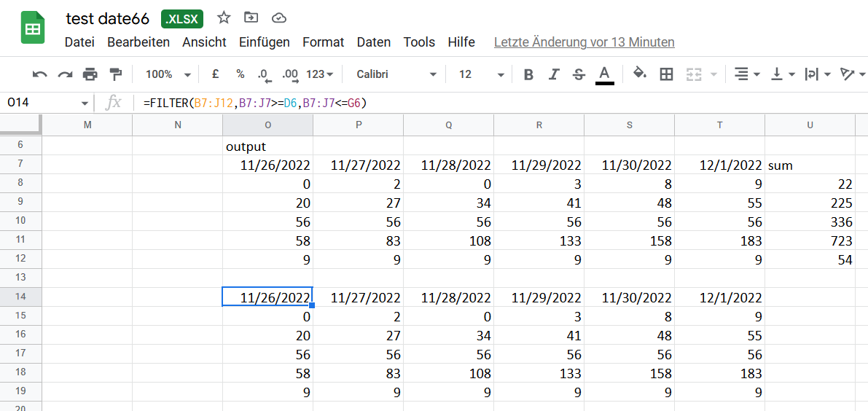
Task: Select cell 12/1/2022 in row 7
Action: 719,165
